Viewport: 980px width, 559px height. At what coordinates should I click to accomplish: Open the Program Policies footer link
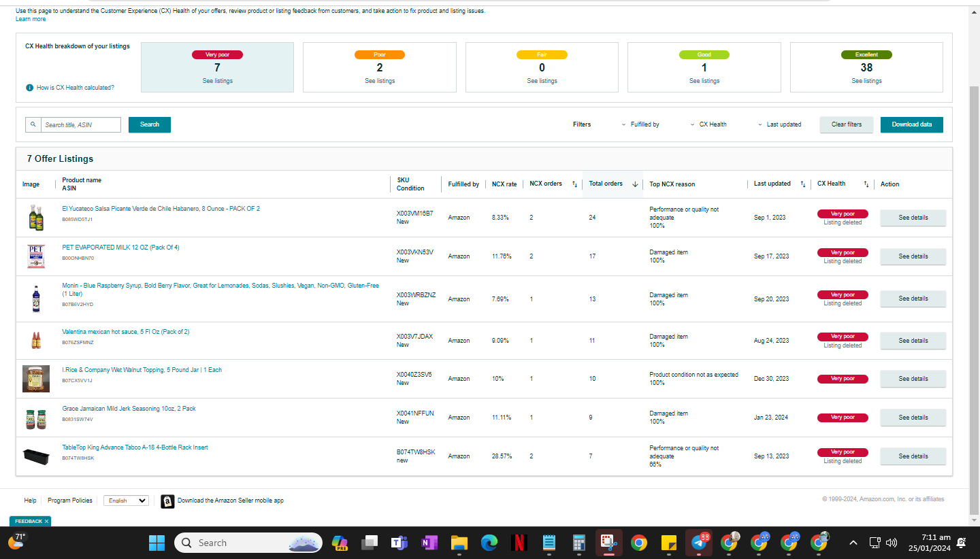click(x=70, y=501)
